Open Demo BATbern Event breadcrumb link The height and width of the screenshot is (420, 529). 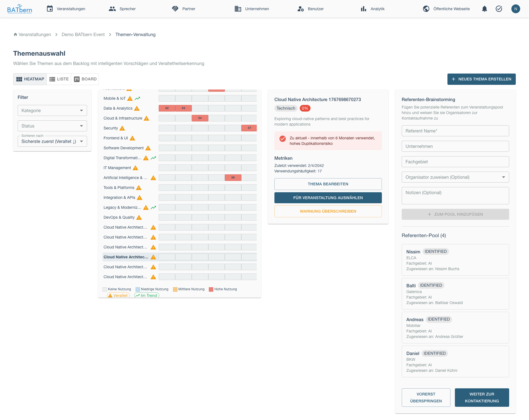(x=83, y=34)
